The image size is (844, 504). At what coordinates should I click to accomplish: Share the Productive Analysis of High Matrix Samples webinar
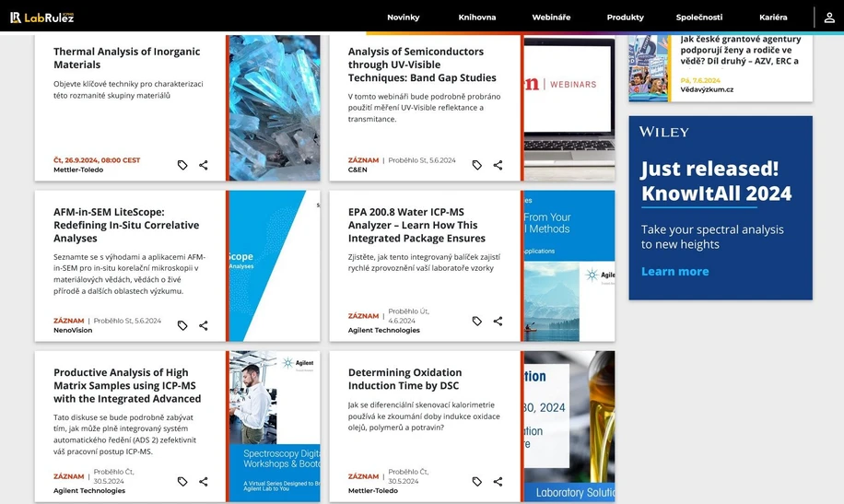pyautogui.click(x=204, y=481)
